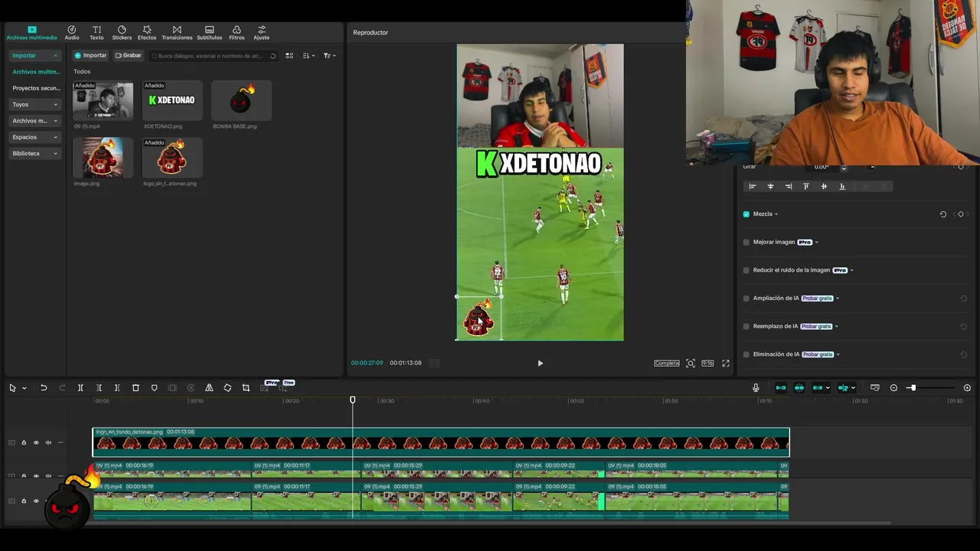980x551 pixels.
Task: Toggle visibility of logo track eye icon
Action: [36, 442]
